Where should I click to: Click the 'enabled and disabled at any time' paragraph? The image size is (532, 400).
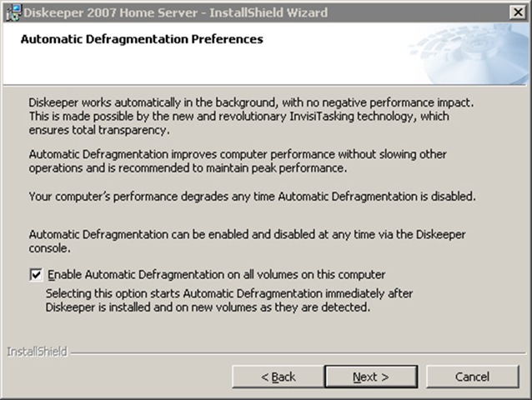pyautogui.click(x=247, y=242)
